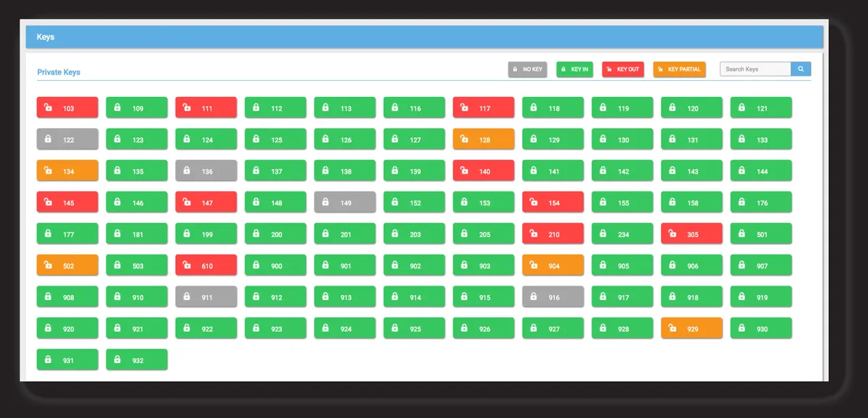This screenshot has width=868, height=418.
Task: Click the open lock icon on key 117
Action: pyautogui.click(x=464, y=108)
